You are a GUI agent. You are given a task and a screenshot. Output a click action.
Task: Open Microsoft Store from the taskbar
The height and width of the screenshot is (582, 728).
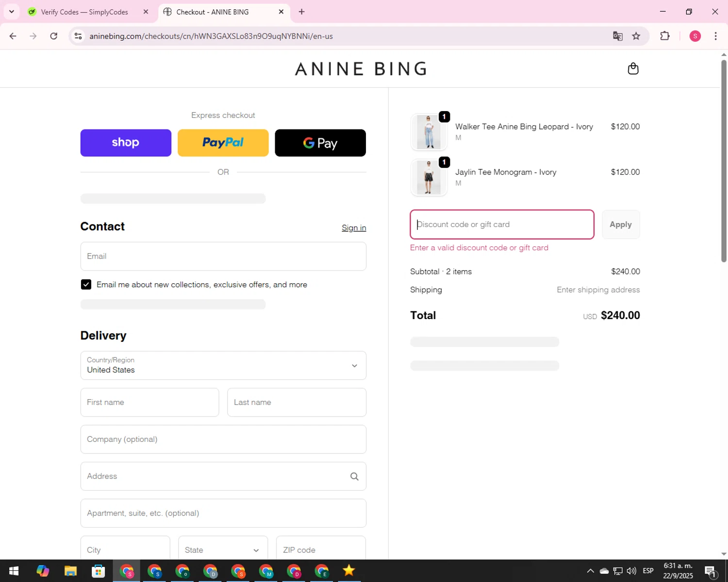pos(99,571)
